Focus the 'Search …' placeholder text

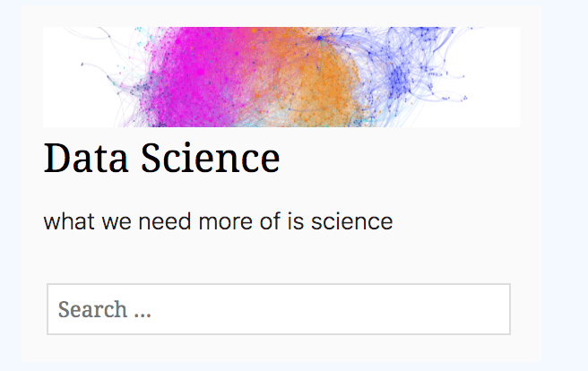click(x=104, y=310)
